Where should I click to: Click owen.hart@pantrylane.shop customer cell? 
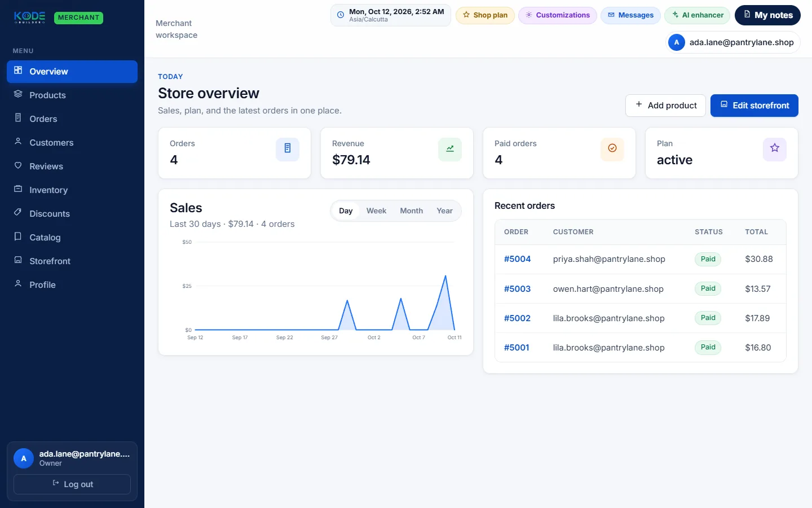point(608,289)
